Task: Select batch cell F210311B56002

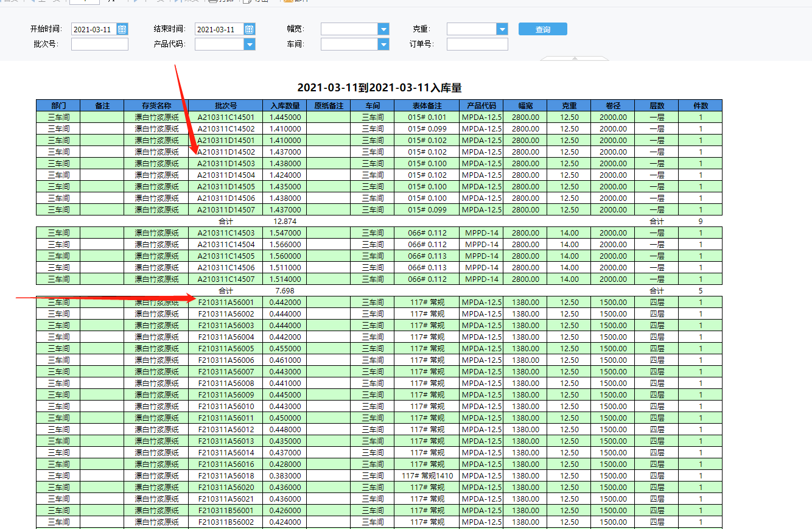Action: click(x=226, y=522)
